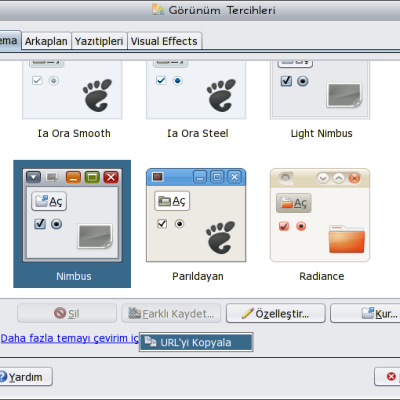Click the install icon on Kur button
Image resolution: width=400 pixels, height=400 pixels.
point(368,313)
